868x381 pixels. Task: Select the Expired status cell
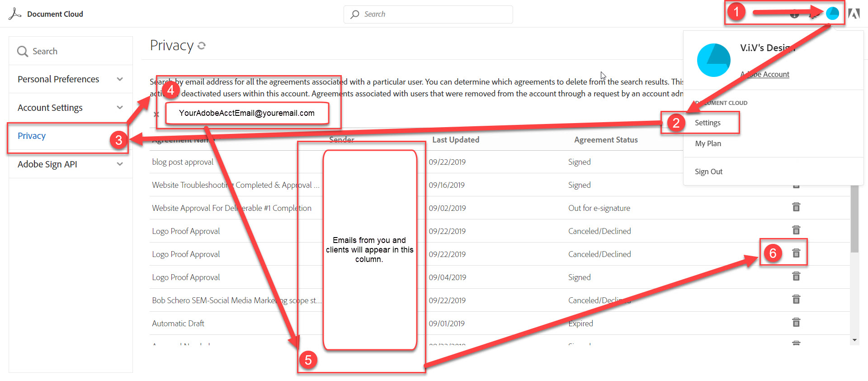pyautogui.click(x=580, y=324)
